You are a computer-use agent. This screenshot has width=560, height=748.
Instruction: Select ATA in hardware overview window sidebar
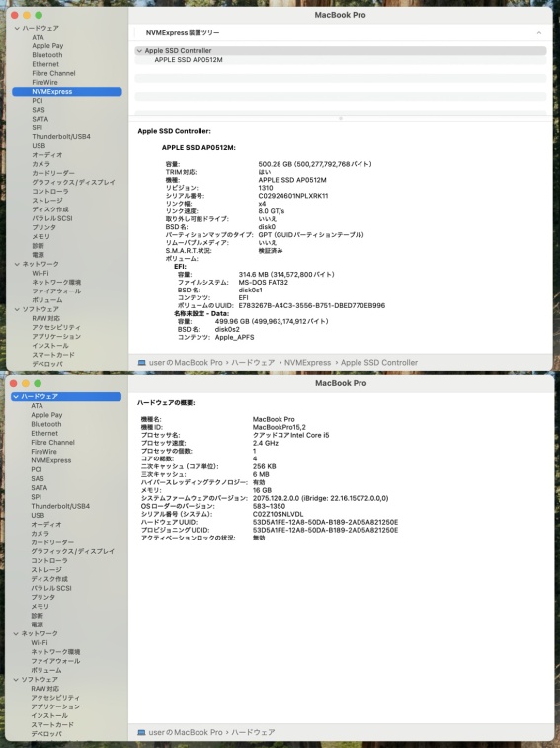[37, 406]
